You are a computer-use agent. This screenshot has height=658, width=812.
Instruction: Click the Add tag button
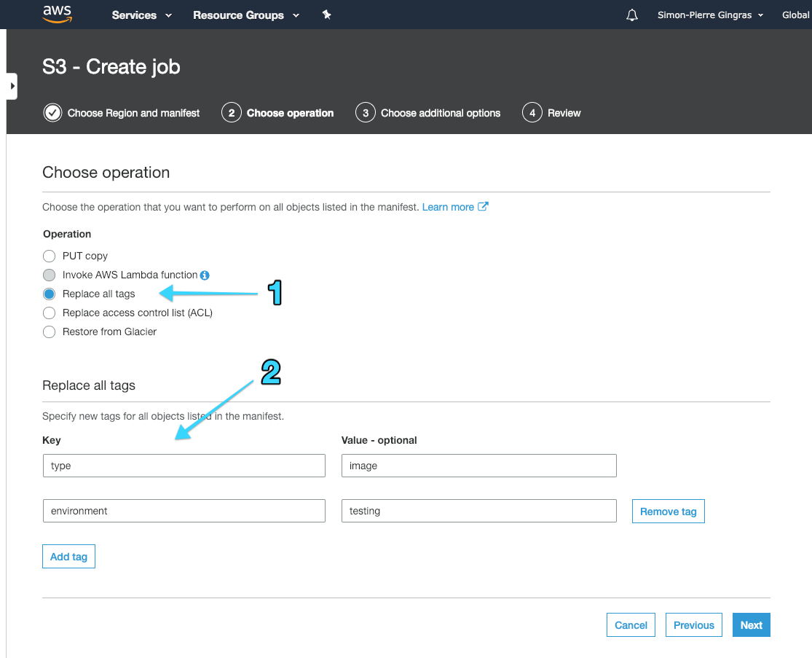click(68, 556)
